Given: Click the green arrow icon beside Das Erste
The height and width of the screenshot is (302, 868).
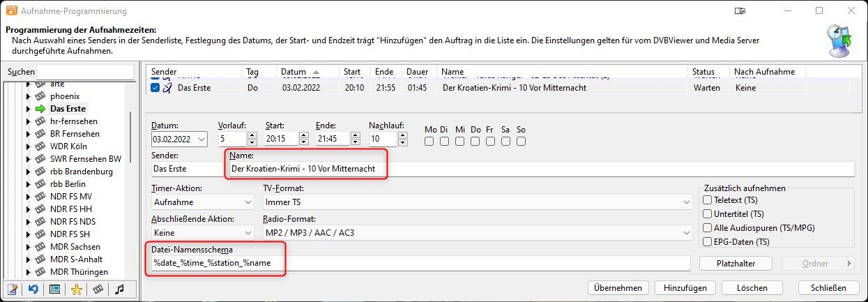Looking at the screenshot, I should (40, 109).
